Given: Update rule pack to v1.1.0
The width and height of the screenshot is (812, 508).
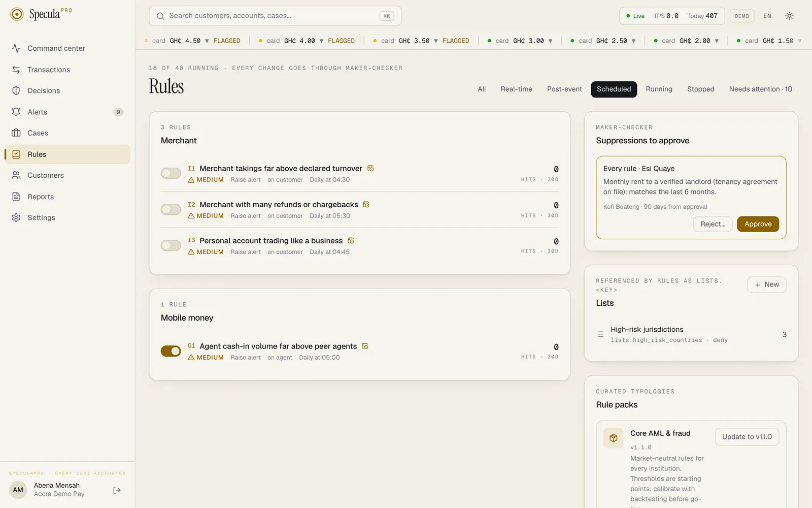Looking at the screenshot, I should pyautogui.click(x=747, y=437).
